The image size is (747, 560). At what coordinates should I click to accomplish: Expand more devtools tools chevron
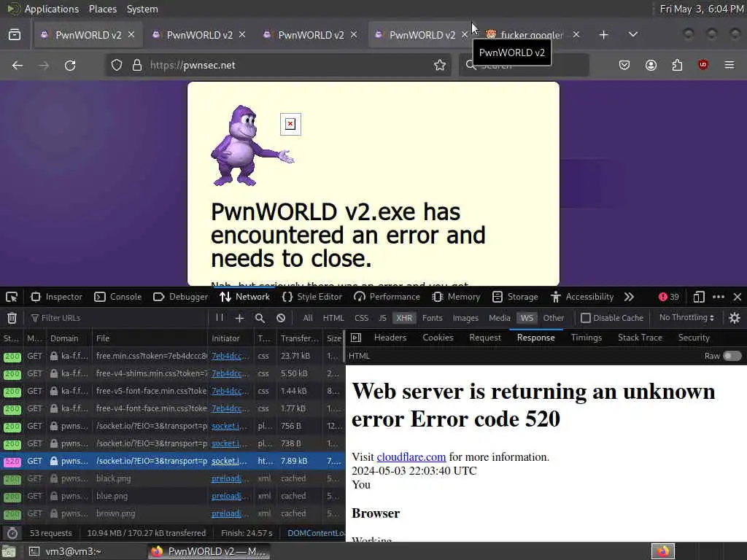pyautogui.click(x=629, y=297)
